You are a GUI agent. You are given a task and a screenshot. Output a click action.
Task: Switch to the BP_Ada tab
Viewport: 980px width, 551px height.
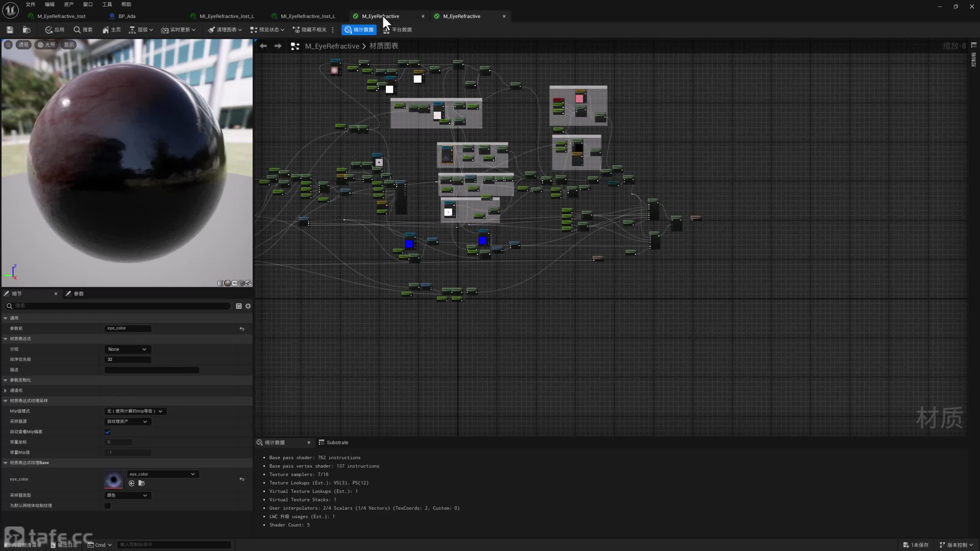click(x=127, y=16)
